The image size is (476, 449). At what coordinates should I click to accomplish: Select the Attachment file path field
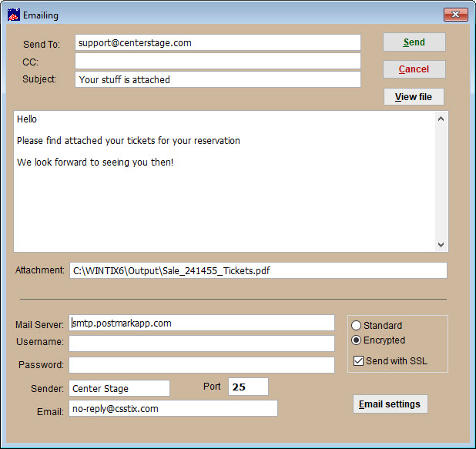click(x=257, y=270)
